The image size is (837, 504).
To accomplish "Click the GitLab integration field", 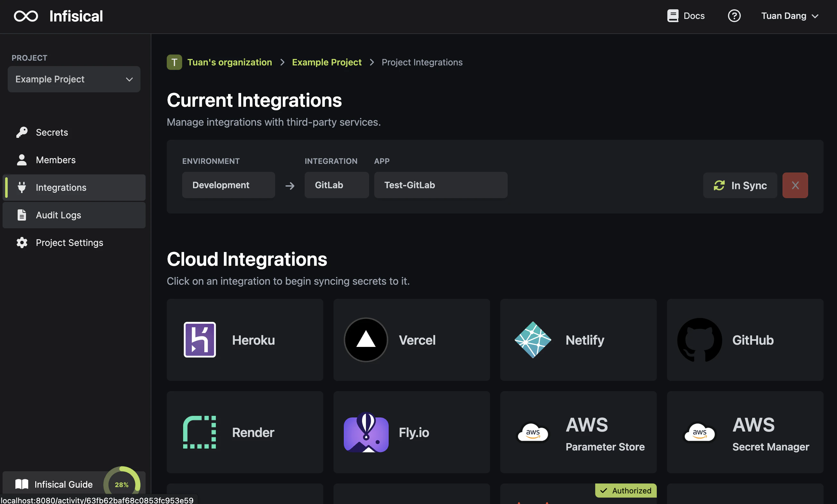I will point(337,185).
